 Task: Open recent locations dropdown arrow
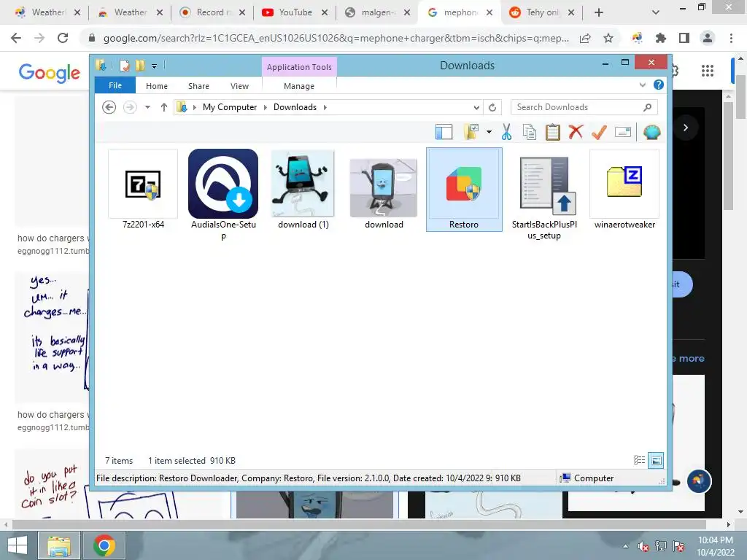pyautogui.click(x=147, y=107)
